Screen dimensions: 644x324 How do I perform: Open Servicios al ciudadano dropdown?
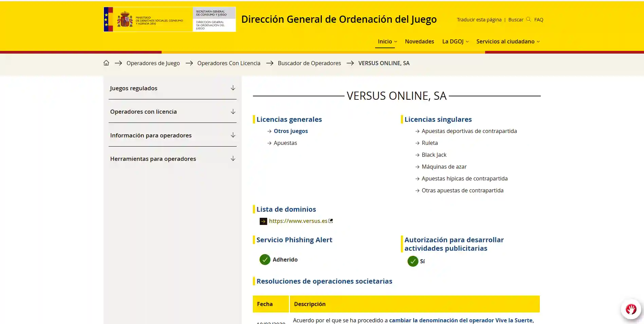tap(508, 41)
